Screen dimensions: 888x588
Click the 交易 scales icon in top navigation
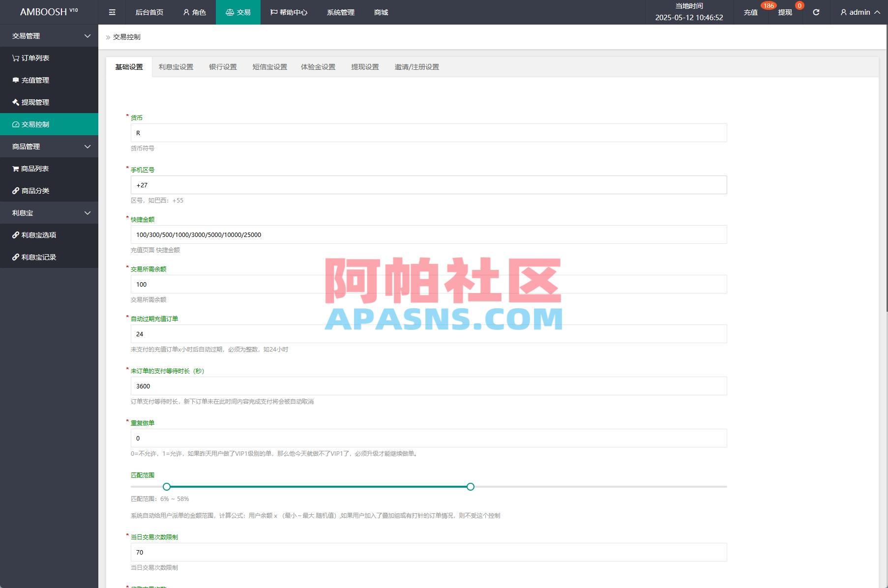[229, 12]
